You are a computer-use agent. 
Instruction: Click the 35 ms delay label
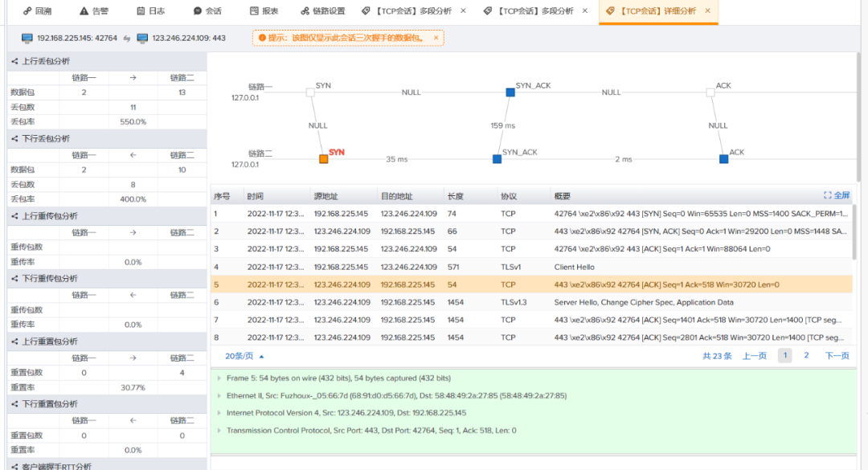tap(397, 159)
